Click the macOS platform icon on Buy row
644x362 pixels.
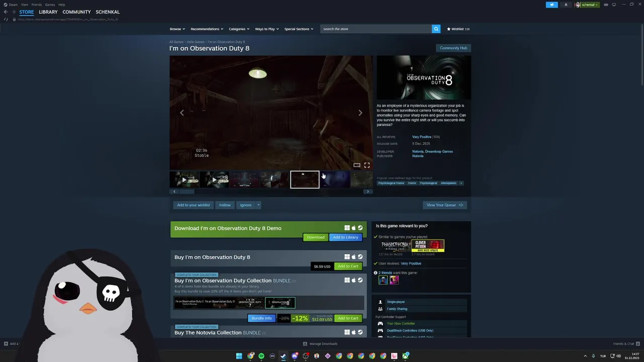point(354,257)
